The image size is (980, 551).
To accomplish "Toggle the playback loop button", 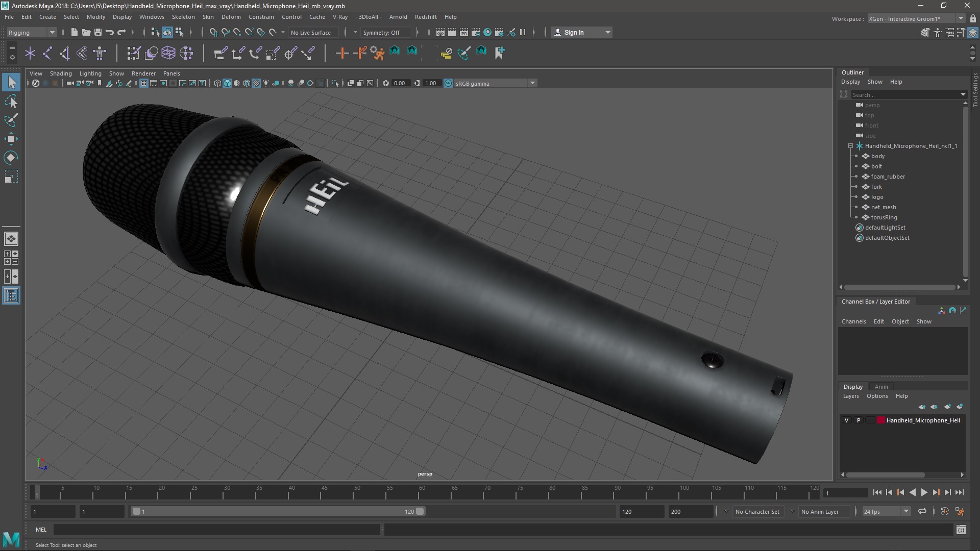I will tap(922, 511).
